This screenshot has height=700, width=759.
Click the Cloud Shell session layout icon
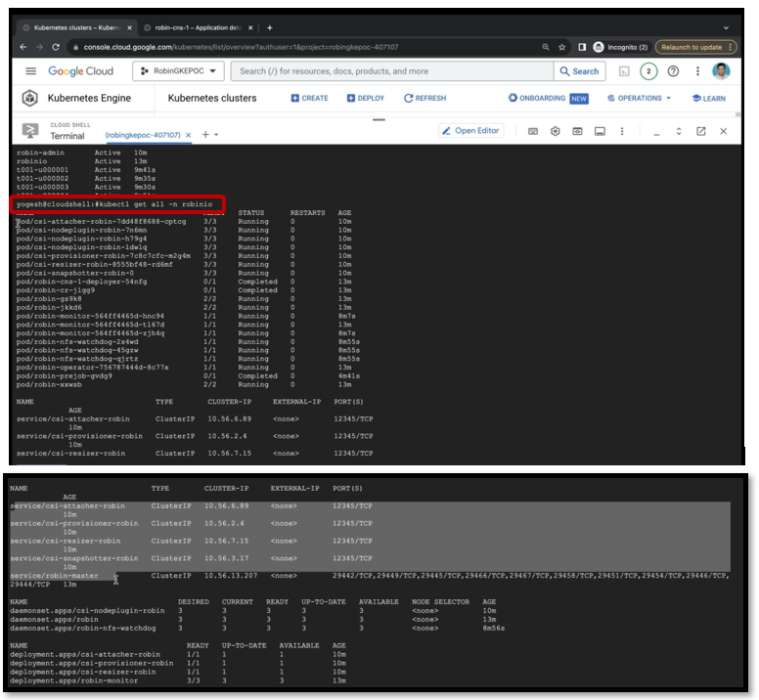pos(600,131)
